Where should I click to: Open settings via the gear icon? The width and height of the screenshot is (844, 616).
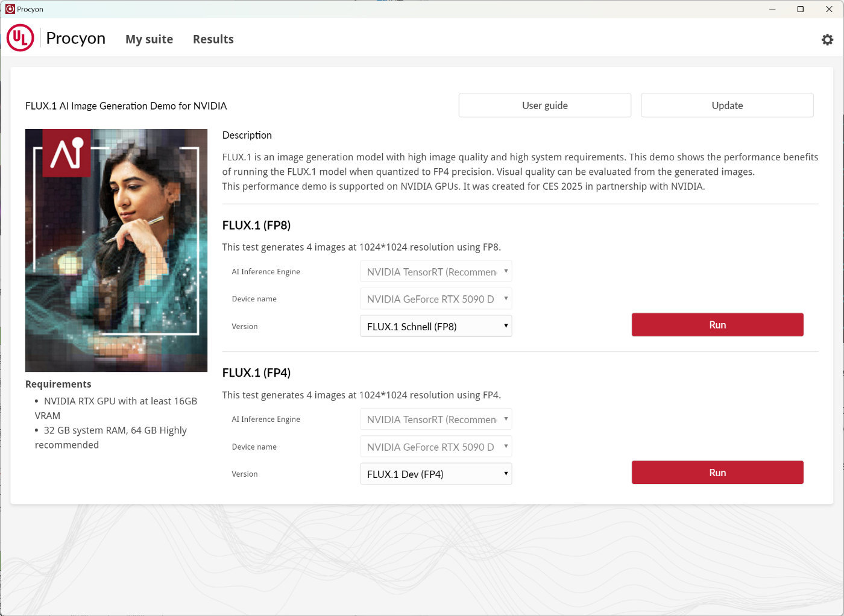point(827,39)
